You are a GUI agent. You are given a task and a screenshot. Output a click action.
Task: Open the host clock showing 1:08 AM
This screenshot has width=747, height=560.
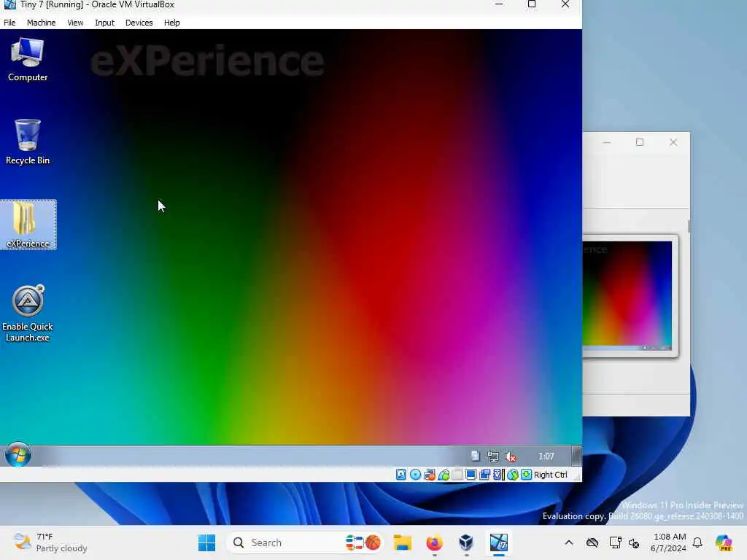(669, 542)
